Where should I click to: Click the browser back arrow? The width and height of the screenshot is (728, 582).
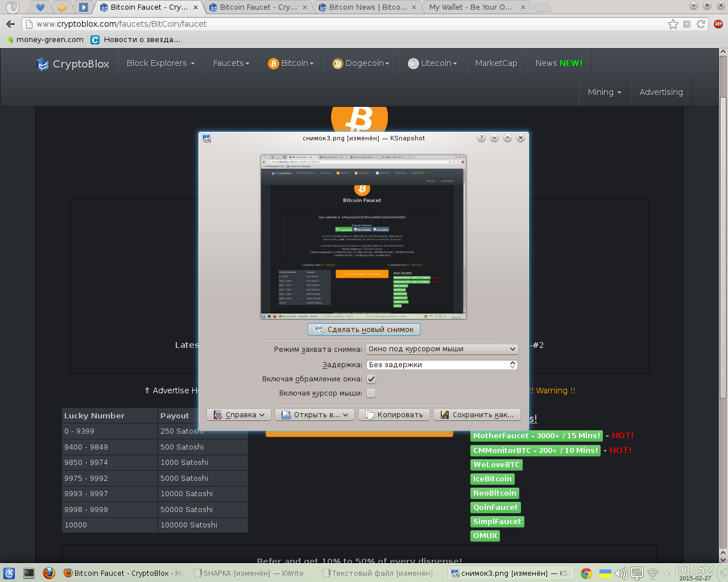tap(10, 24)
